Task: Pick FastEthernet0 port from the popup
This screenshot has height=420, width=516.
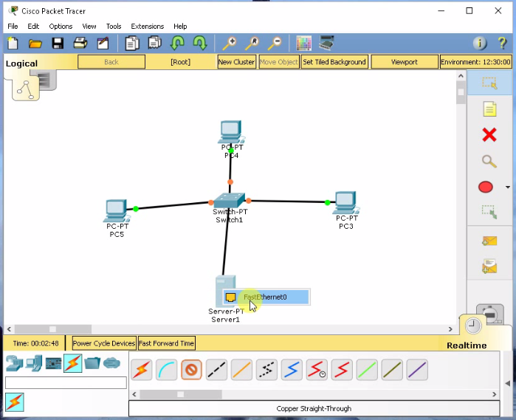Action: click(266, 297)
